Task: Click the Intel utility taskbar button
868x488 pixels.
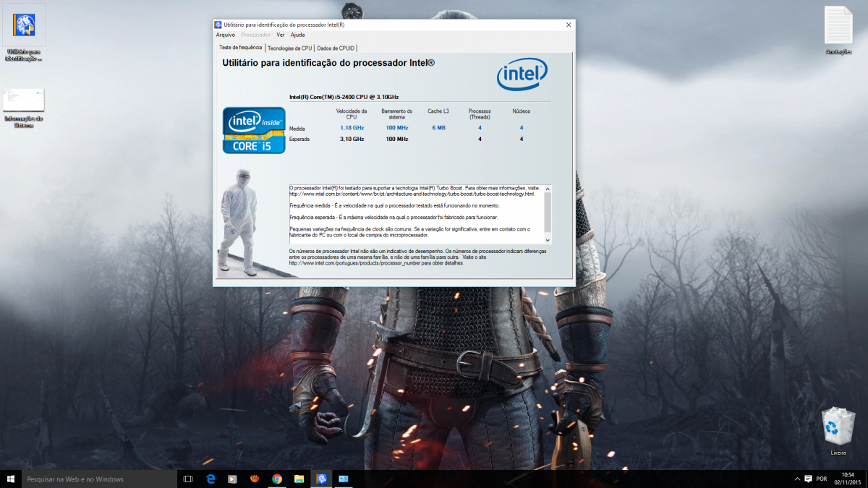Action: [321, 479]
